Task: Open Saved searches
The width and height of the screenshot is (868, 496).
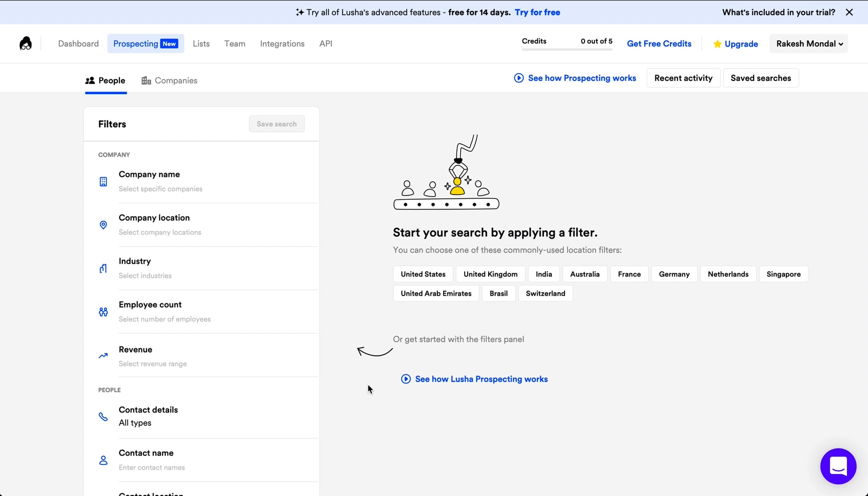Action: point(761,78)
